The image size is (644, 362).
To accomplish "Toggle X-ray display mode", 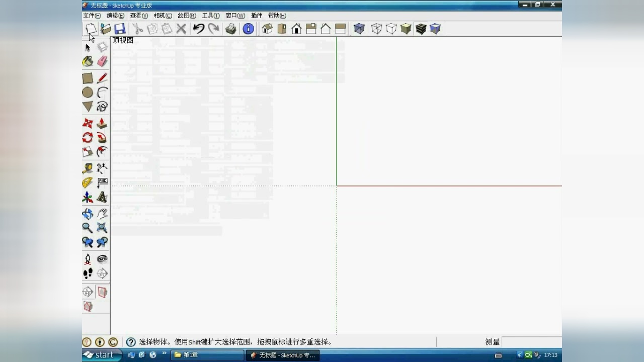I will 359,29.
